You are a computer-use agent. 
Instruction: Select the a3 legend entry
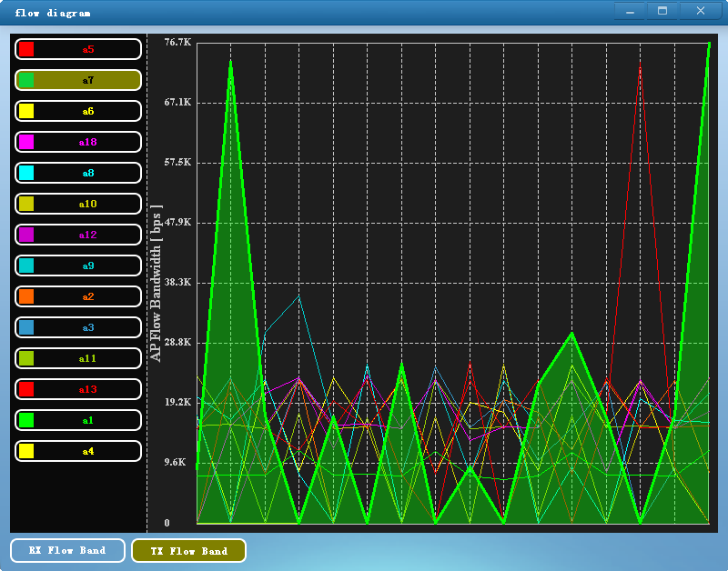pos(78,327)
